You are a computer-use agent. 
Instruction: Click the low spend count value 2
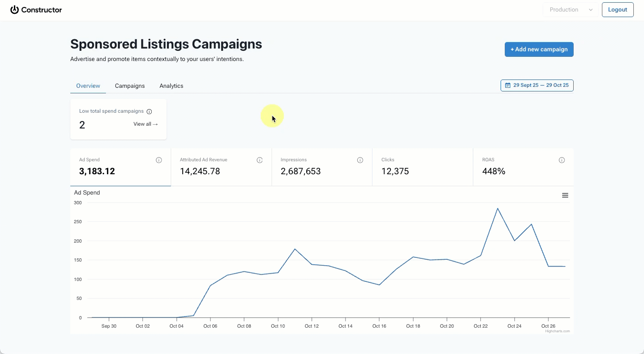[82, 125]
